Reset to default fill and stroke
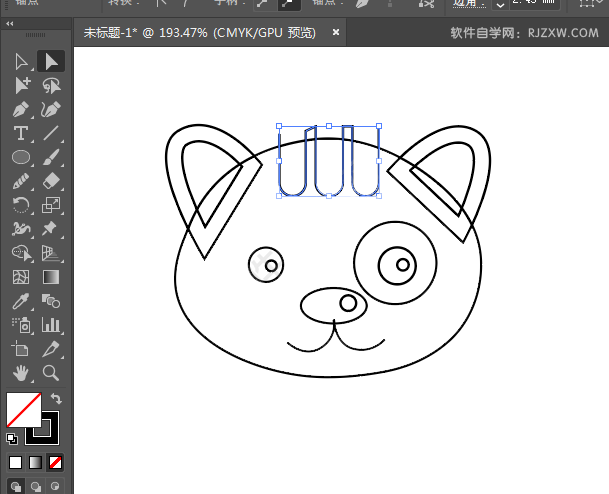 point(12,439)
